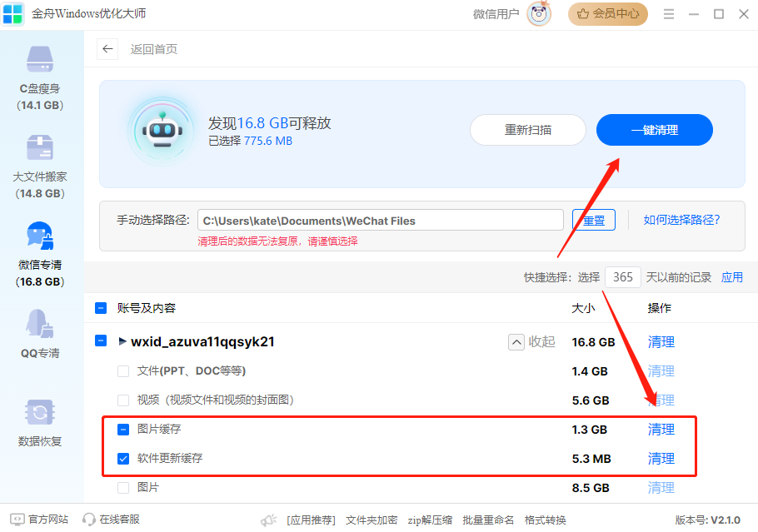The height and width of the screenshot is (532, 758).
Task: Open 会员中心 membership center
Action: (x=607, y=13)
